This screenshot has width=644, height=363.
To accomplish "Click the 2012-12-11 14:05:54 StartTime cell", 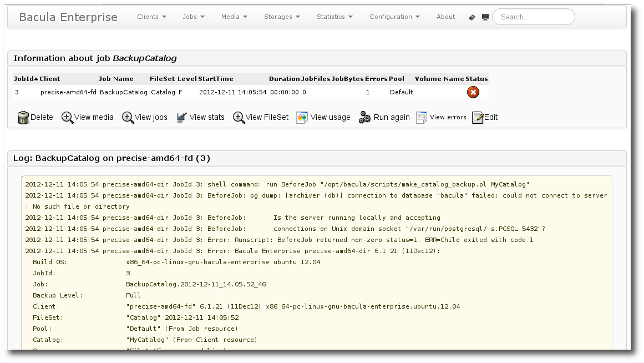I will point(233,93).
